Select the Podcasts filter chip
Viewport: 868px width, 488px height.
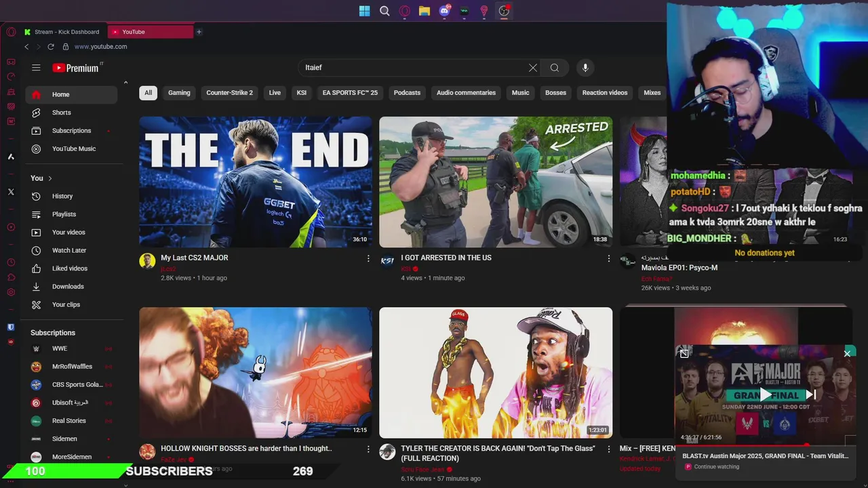click(407, 93)
